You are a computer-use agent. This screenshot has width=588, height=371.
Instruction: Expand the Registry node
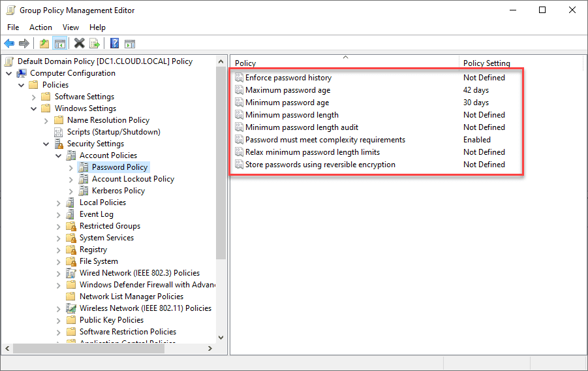point(59,250)
